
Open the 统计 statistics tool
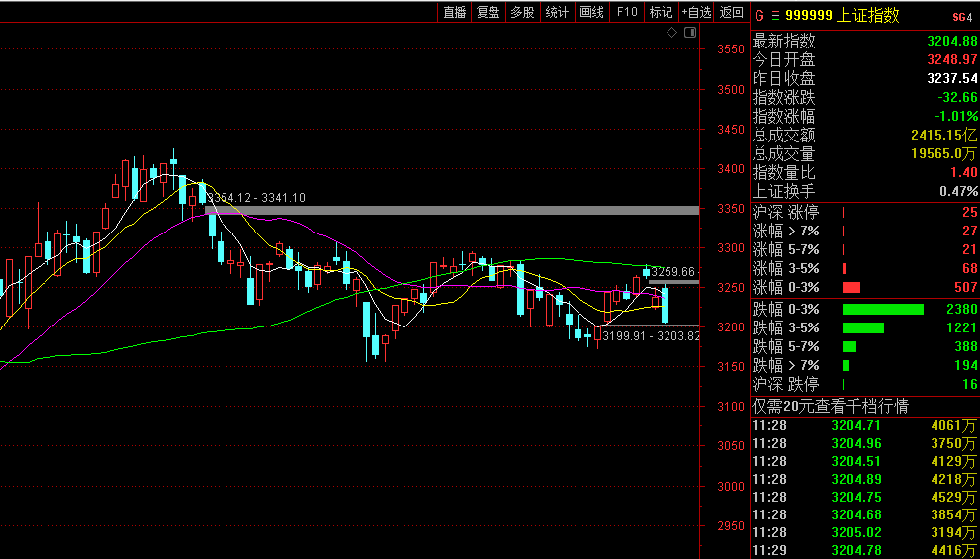pyautogui.click(x=557, y=12)
